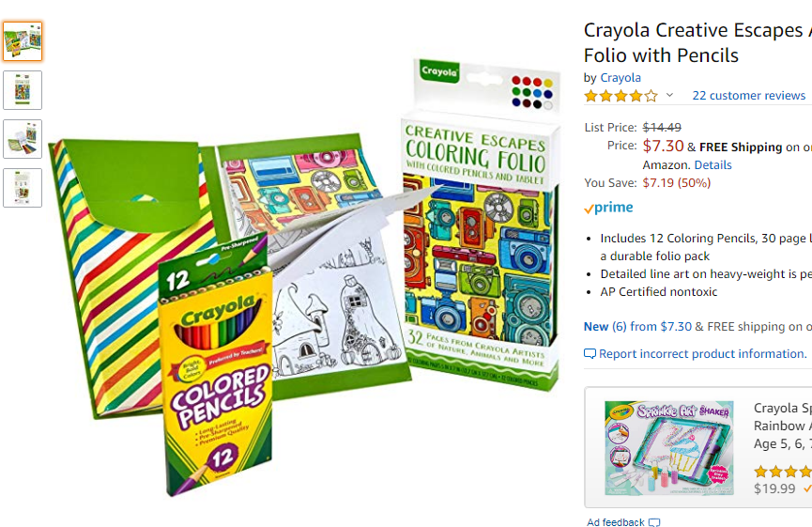Select the second product thumbnail image

[x=23, y=90]
